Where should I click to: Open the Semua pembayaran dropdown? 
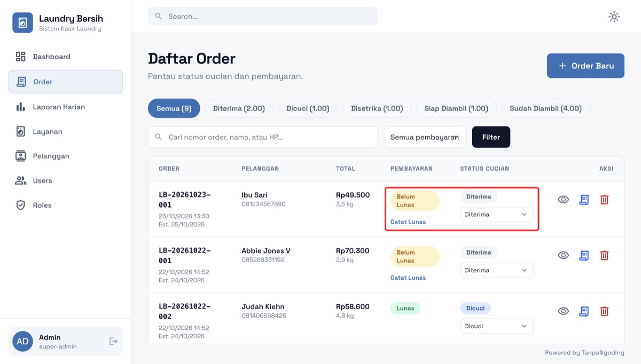pyautogui.click(x=425, y=137)
